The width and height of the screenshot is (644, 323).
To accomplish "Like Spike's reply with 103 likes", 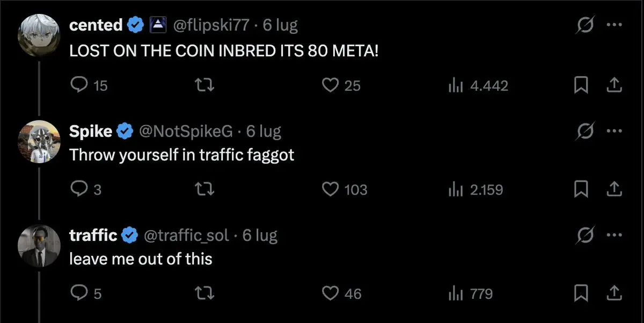I will pos(345,189).
